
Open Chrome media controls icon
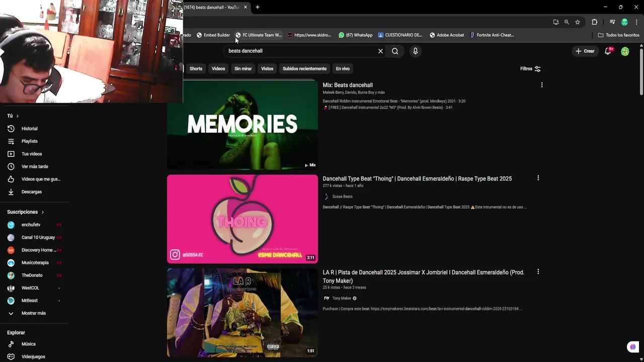point(612,22)
